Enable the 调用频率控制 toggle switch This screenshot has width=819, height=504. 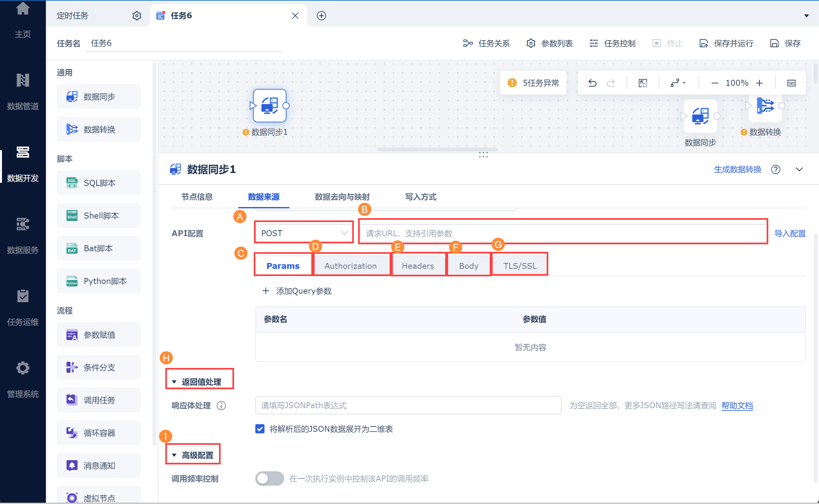pos(269,479)
